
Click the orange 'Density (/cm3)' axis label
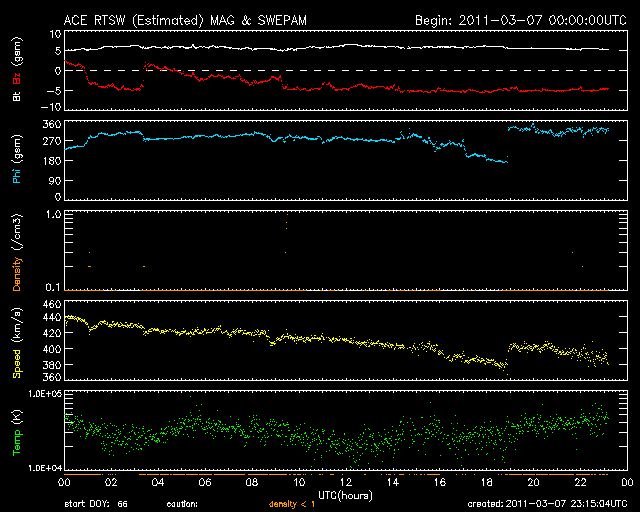(17, 250)
